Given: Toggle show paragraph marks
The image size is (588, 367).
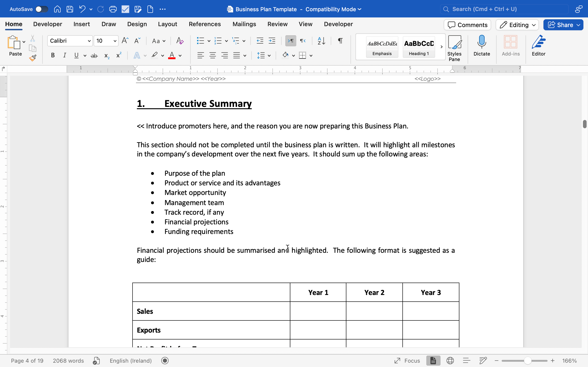Looking at the screenshot, I should coord(340,41).
